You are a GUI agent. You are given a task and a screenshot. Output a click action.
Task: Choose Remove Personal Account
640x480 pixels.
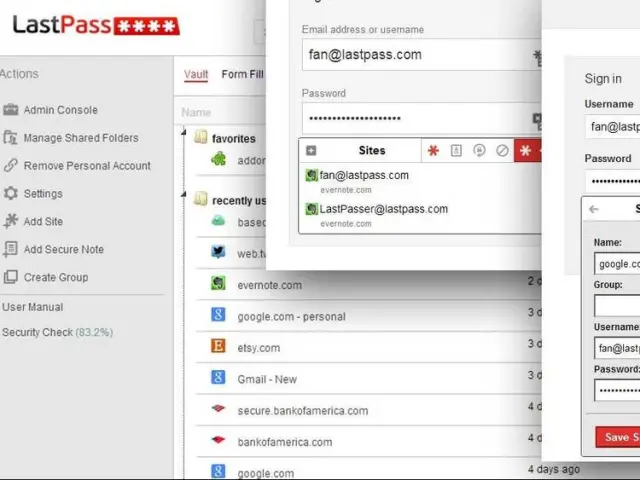click(x=87, y=166)
